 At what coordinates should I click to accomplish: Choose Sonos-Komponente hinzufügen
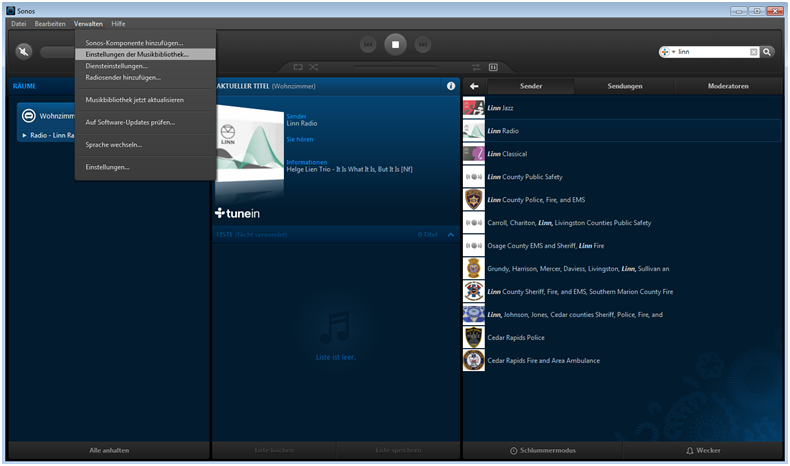(145, 43)
